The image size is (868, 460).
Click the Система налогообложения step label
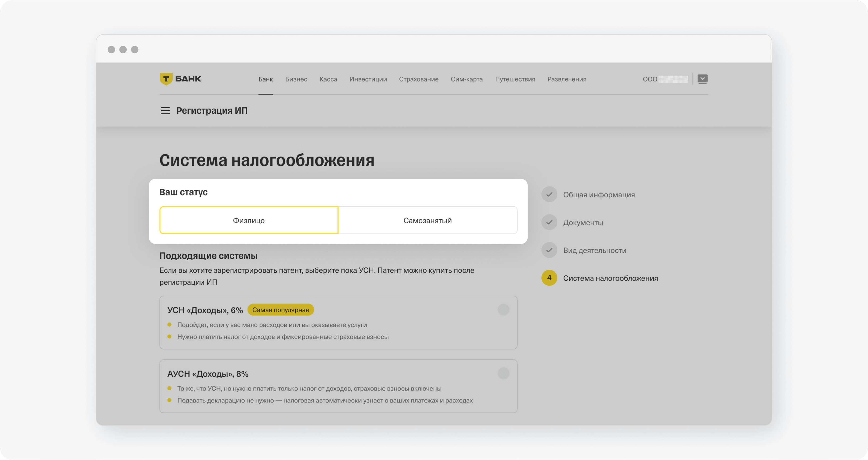point(611,278)
